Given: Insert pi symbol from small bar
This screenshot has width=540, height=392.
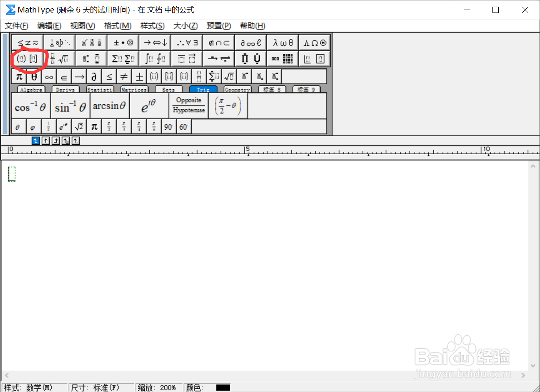Looking at the screenshot, I should pos(19,77).
